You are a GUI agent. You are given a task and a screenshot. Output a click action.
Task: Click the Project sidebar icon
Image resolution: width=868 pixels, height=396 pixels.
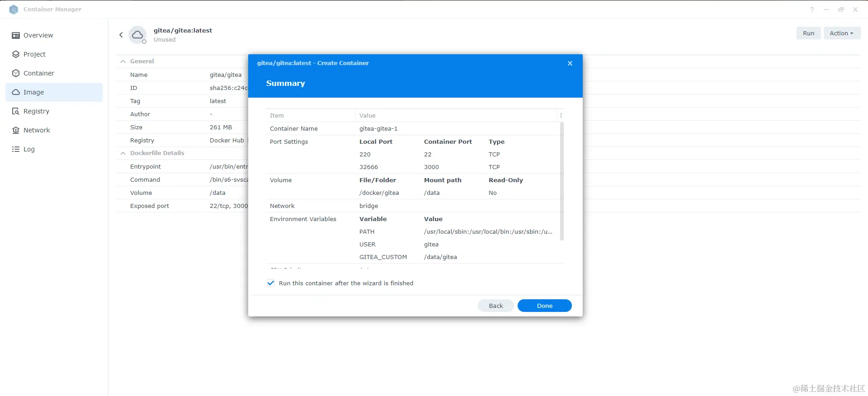pos(16,54)
